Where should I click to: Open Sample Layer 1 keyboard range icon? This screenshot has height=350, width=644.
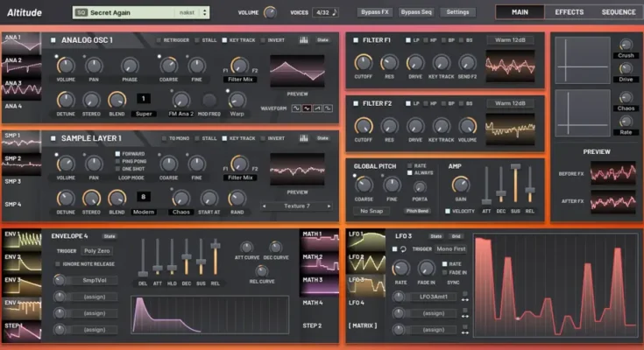point(303,138)
